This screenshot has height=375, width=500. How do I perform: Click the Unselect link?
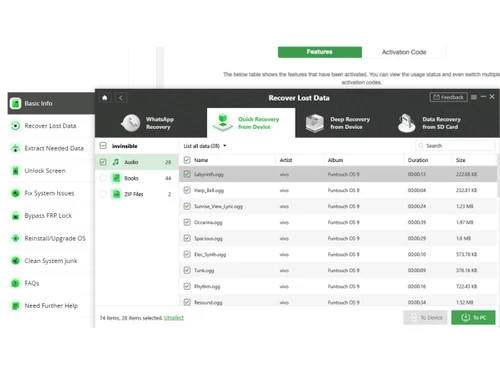point(174,318)
